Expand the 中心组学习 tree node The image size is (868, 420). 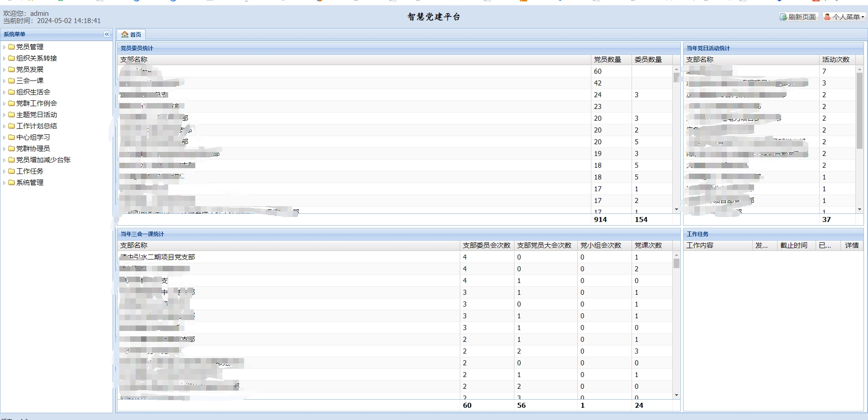[4, 137]
